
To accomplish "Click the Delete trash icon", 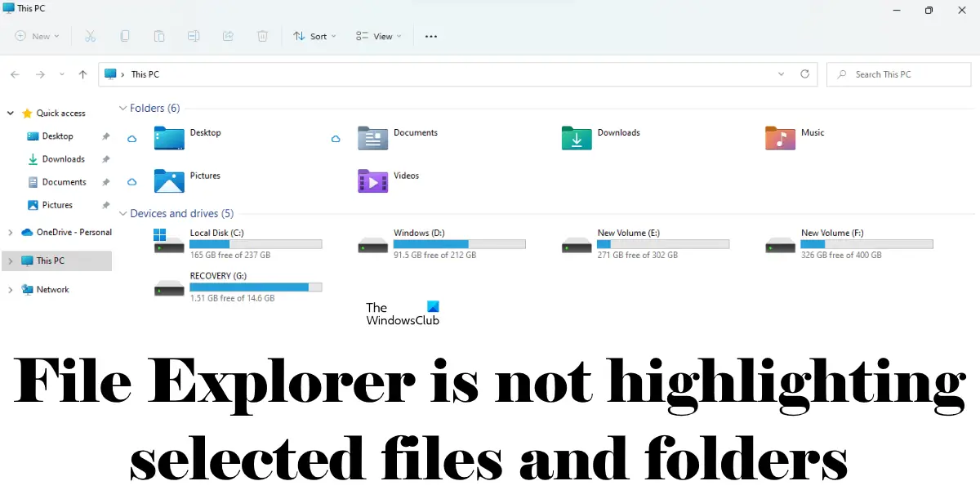I will [x=262, y=36].
